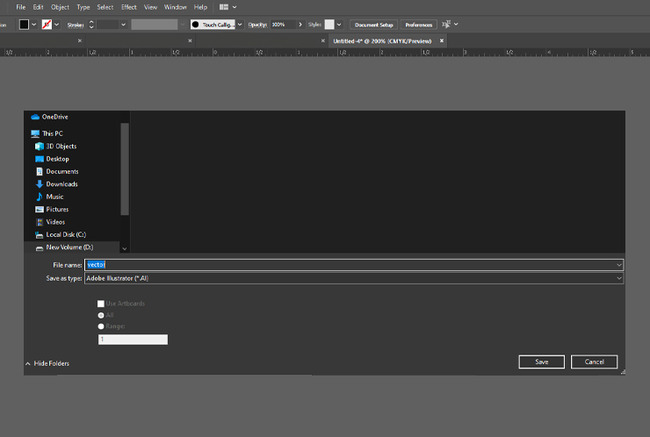This screenshot has height=437, width=650.
Task: Click the arrange documents workspace icon
Action: coord(224,7)
